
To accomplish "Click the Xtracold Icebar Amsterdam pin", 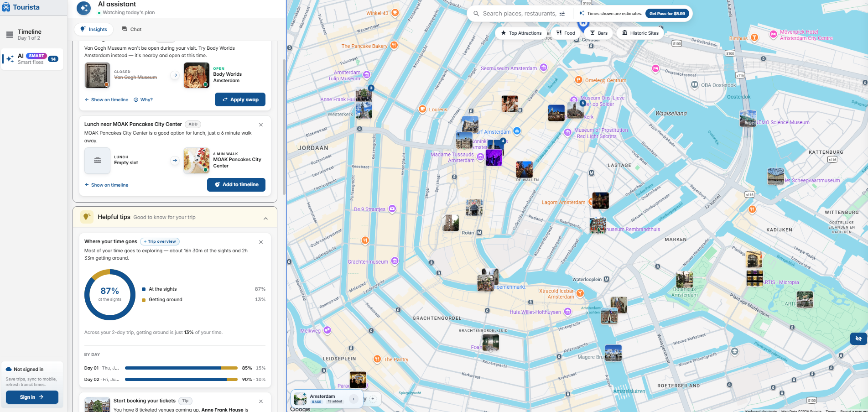I will [580, 293].
